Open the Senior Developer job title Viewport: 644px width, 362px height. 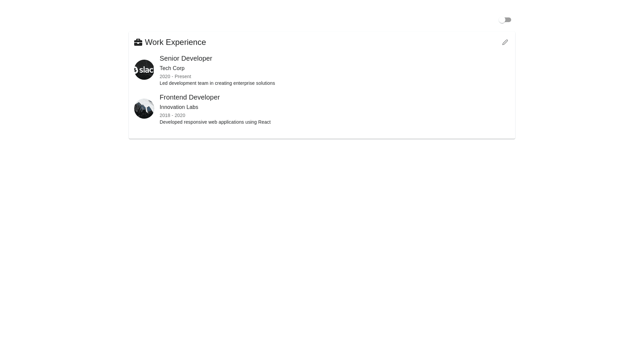pyautogui.click(x=186, y=58)
